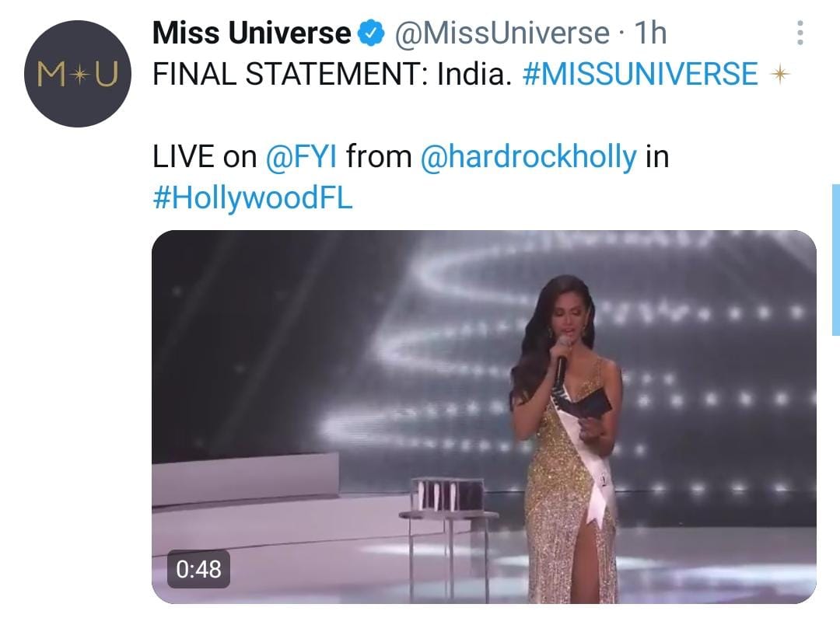Click the gold star in the M+U logo

coord(79,75)
